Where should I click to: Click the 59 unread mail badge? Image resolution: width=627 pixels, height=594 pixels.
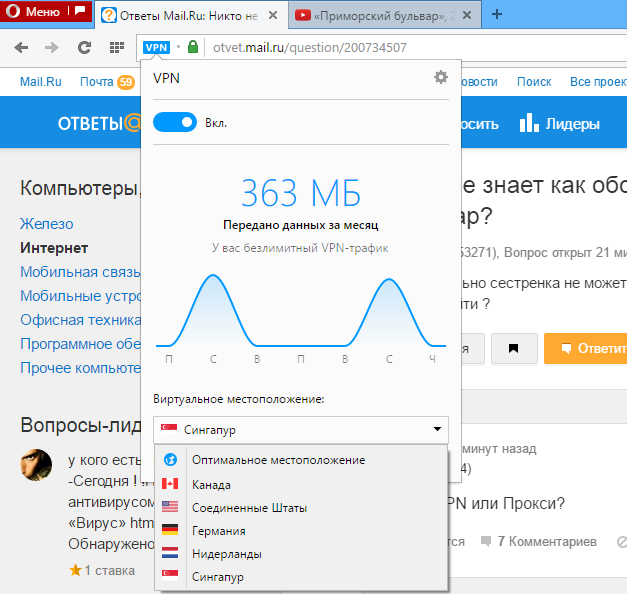tap(126, 82)
